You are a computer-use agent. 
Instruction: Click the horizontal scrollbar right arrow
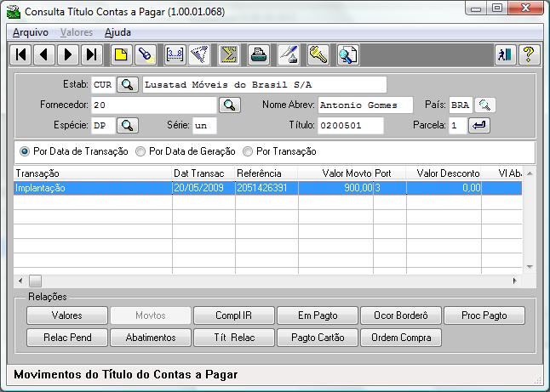click(514, 281)
